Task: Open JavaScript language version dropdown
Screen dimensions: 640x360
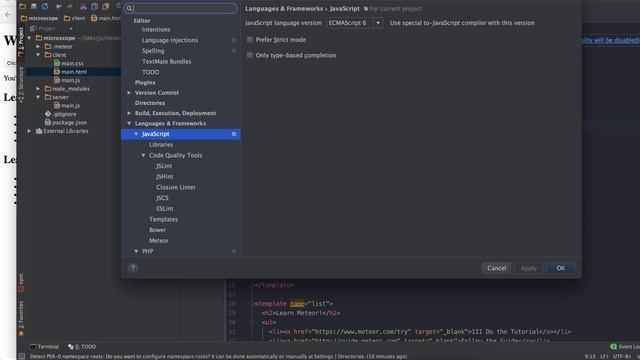Action: (354, 23)
